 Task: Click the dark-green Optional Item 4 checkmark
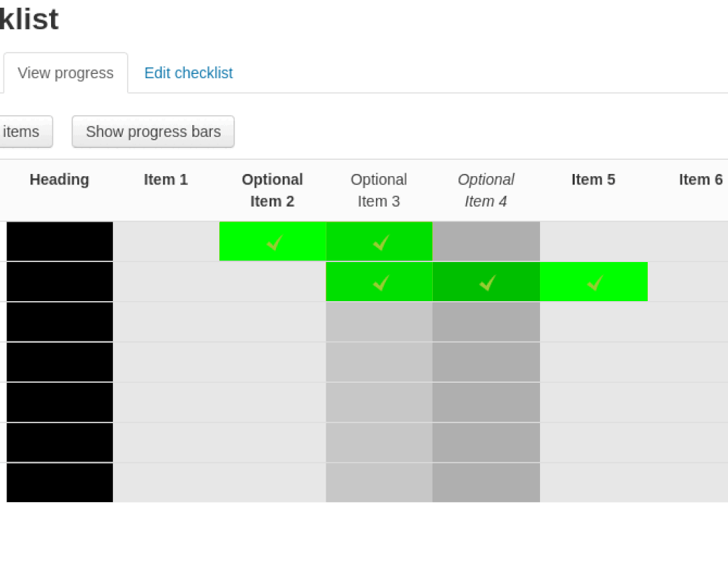point(486,282)
